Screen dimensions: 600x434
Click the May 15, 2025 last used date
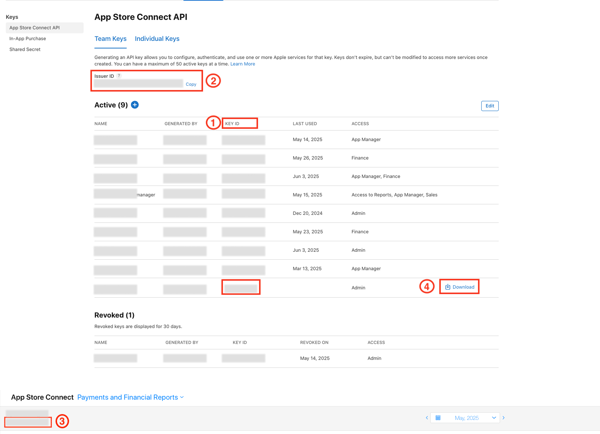point(308,195)
